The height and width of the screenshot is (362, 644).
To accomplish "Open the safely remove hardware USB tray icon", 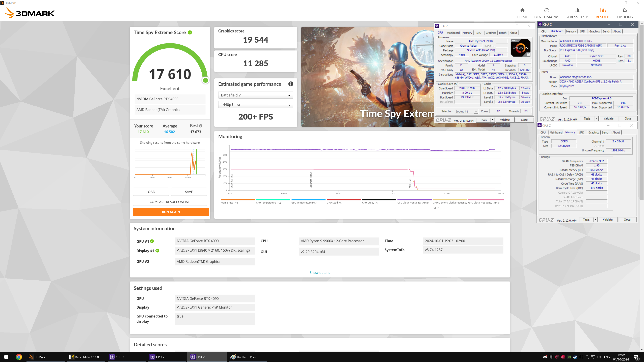I will tap(587, 357).
